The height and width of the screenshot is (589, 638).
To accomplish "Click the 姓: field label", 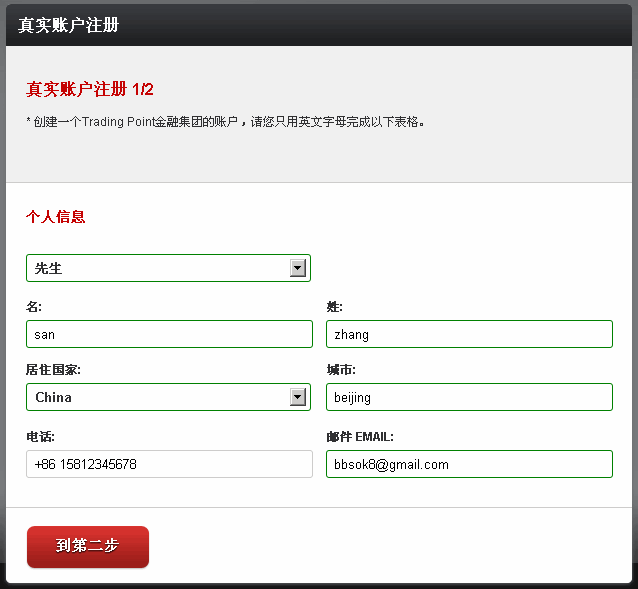I will coord(335,306).
